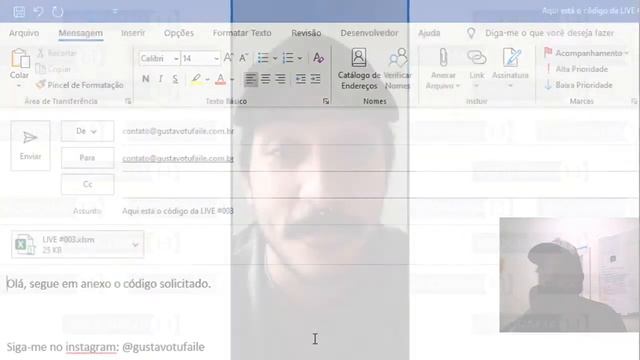
Task: Open the Arquivo menu
Action: pyautogui.click(x=24, y=33)
